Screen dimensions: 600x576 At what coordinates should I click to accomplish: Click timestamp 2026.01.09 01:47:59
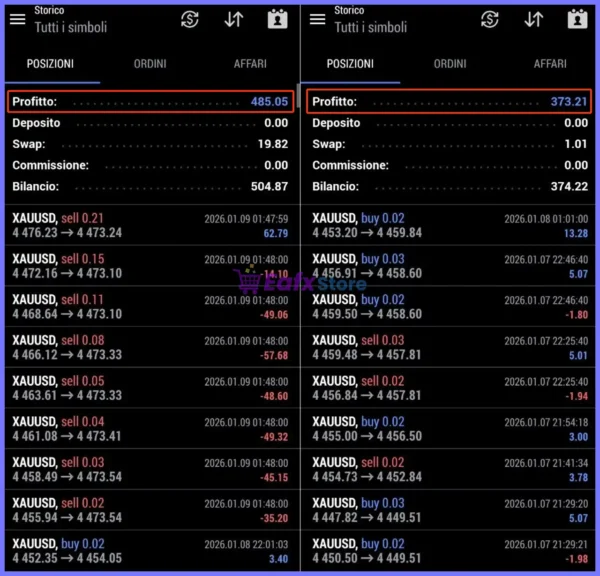click(x=246, y=219)
